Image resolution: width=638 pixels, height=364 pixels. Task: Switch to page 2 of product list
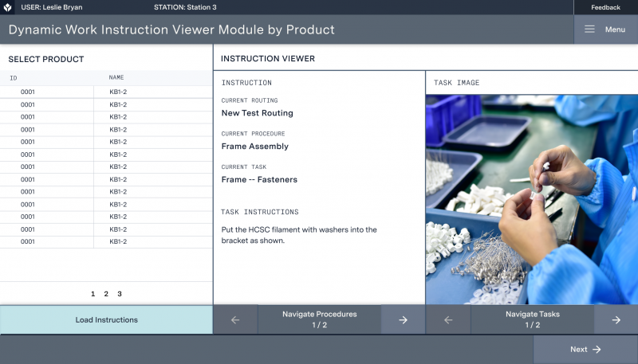[x=106, y=294]
